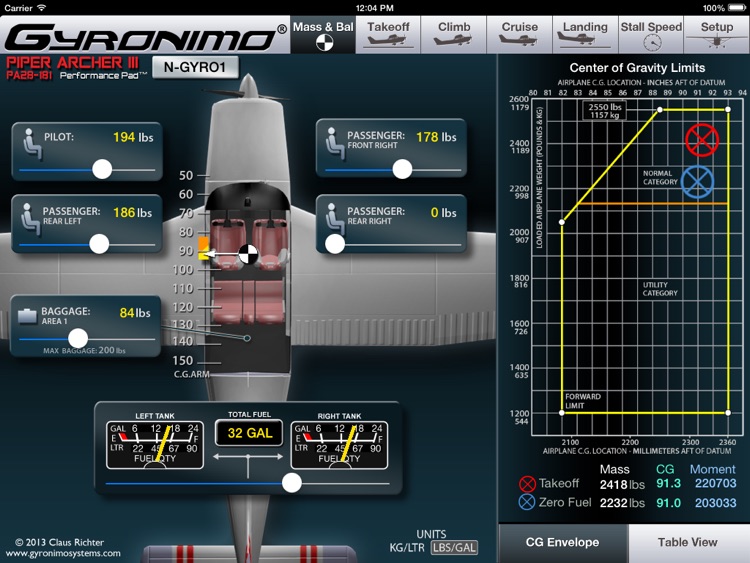Adjust the total fuel slider knob
The height and width of the screenshot is (563, 750).
tap(292, 483)
